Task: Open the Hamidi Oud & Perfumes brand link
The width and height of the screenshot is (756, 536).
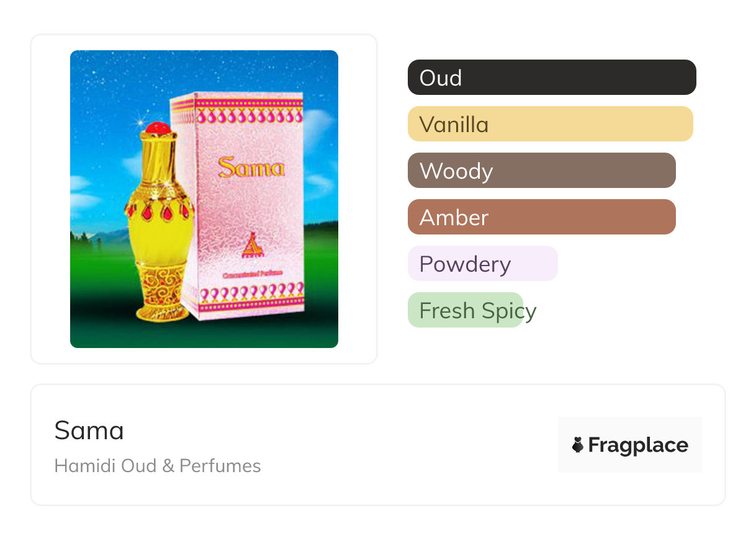Action: click(158, 466)
